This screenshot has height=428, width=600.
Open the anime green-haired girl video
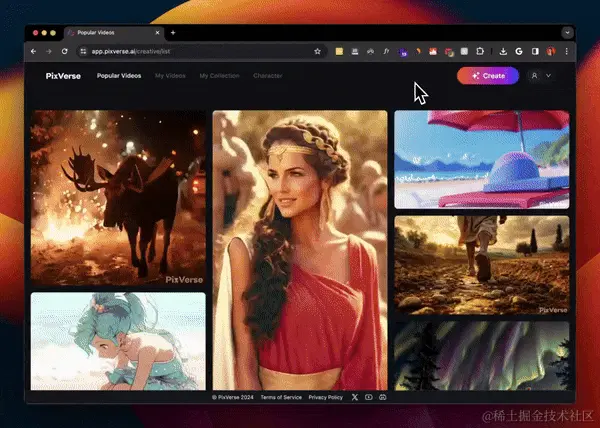(x=118, y=341)
